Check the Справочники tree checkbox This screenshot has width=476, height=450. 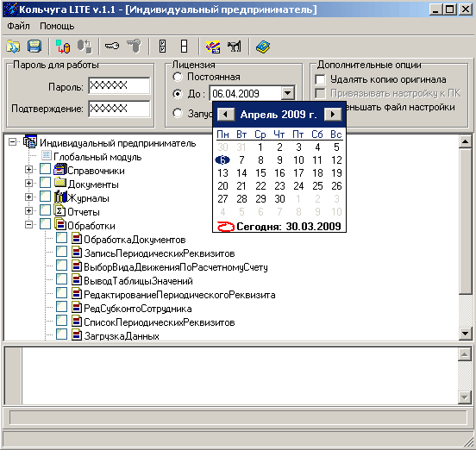coord(45,169)
